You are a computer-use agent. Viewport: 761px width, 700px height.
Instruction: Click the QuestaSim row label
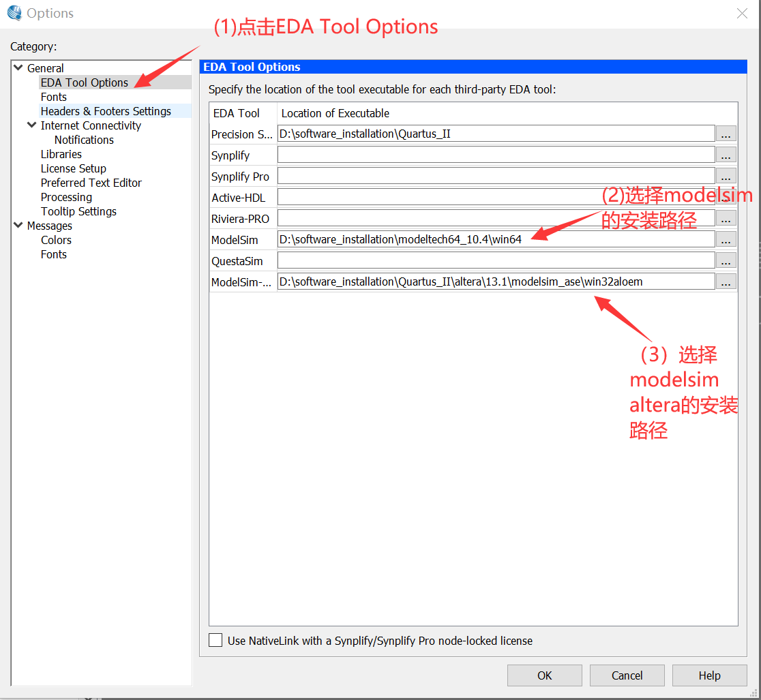coord(237,261)
